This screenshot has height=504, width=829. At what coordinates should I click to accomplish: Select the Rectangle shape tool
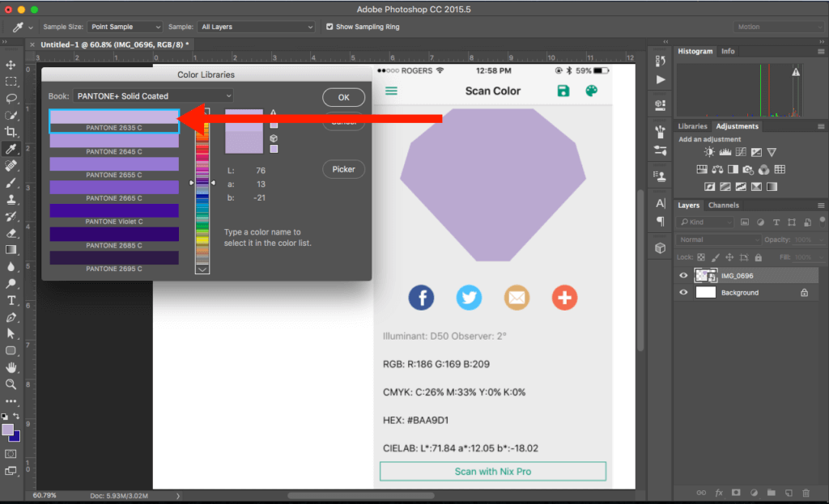[11, 351]
